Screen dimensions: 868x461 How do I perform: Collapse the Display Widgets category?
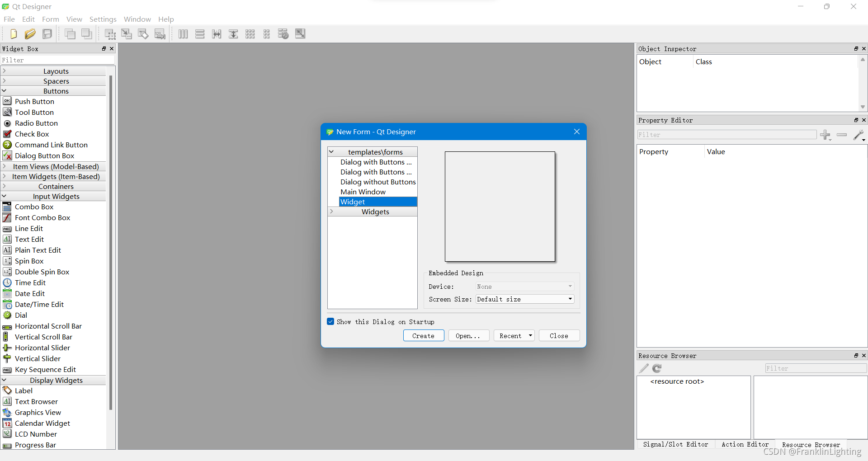(x=4, y=380)
